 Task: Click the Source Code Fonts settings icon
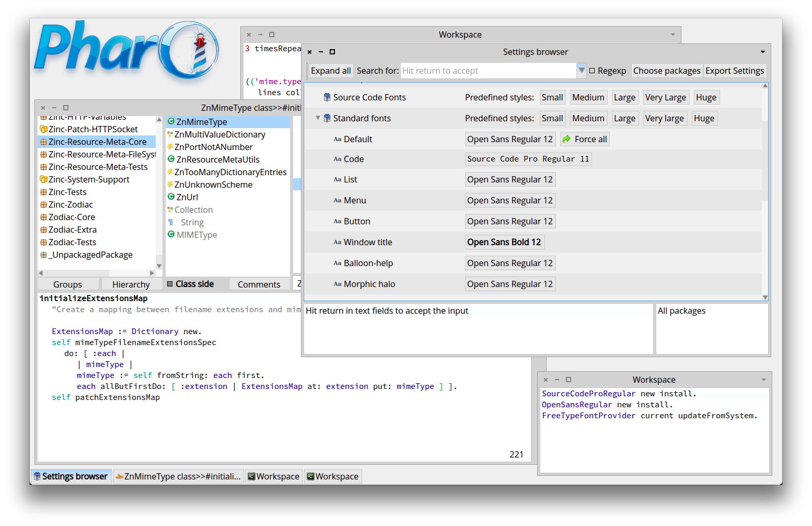click(327, 97)
